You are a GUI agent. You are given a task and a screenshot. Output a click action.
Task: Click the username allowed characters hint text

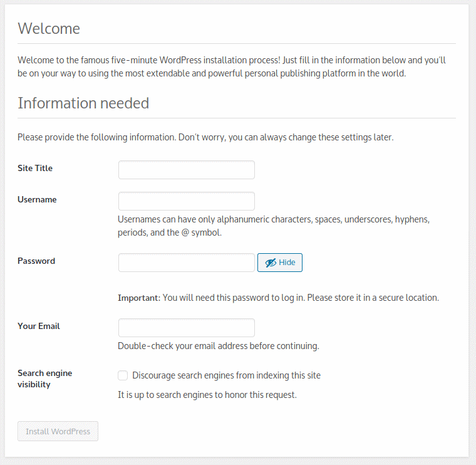point(274,226)
